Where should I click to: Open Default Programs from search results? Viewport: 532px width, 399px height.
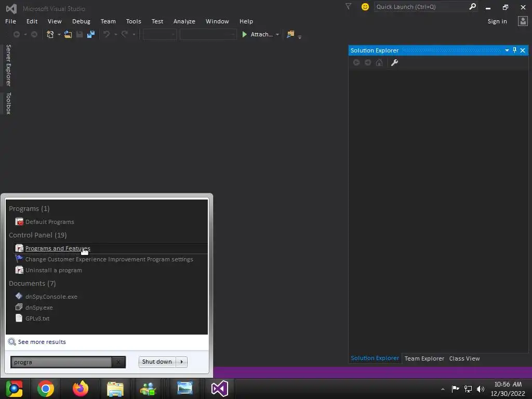49,222
